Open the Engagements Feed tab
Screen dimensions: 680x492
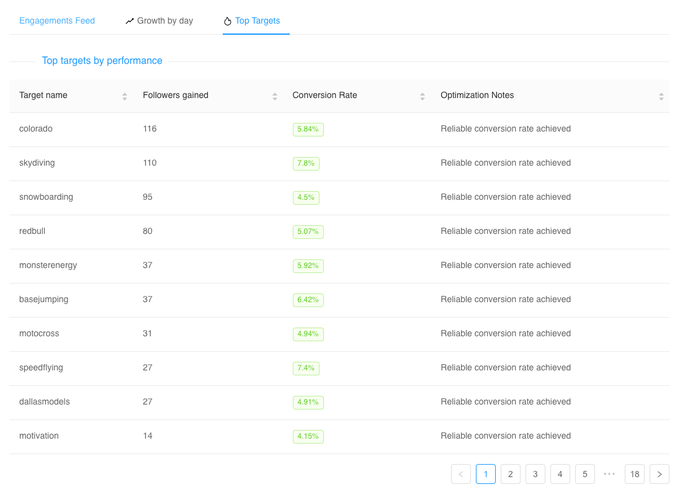click(x=57, y=21)
